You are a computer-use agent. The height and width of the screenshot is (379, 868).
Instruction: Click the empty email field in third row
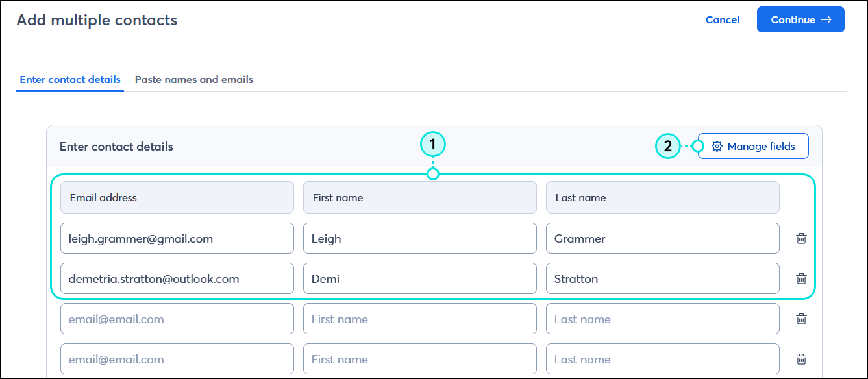tap(177, 319)
